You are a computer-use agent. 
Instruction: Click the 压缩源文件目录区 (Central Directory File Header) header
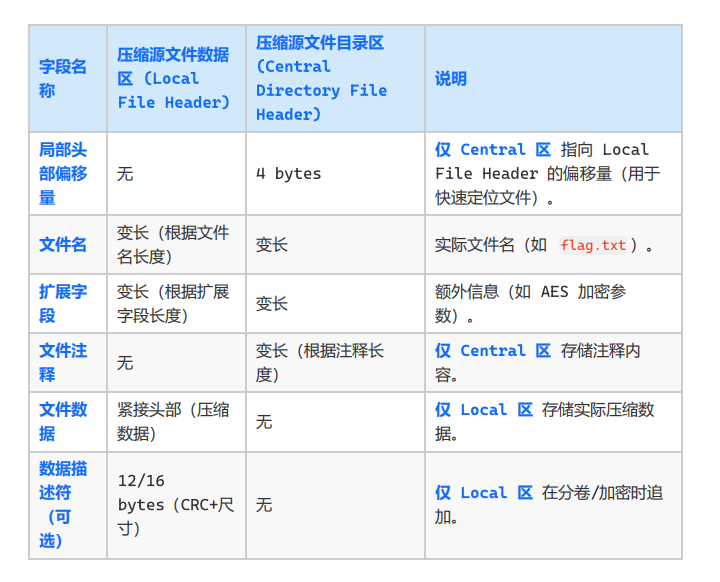coord(321,79)
